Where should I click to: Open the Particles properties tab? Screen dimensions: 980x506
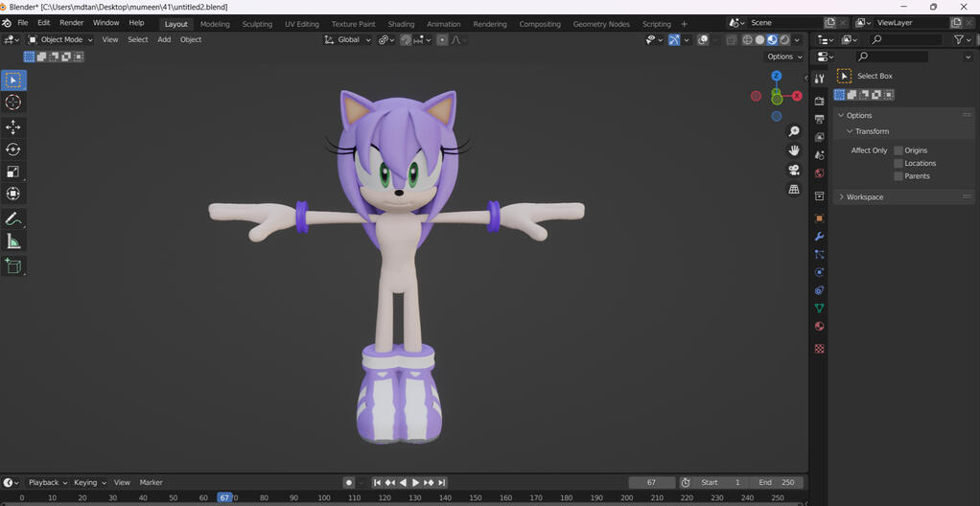tap(819, 255)
